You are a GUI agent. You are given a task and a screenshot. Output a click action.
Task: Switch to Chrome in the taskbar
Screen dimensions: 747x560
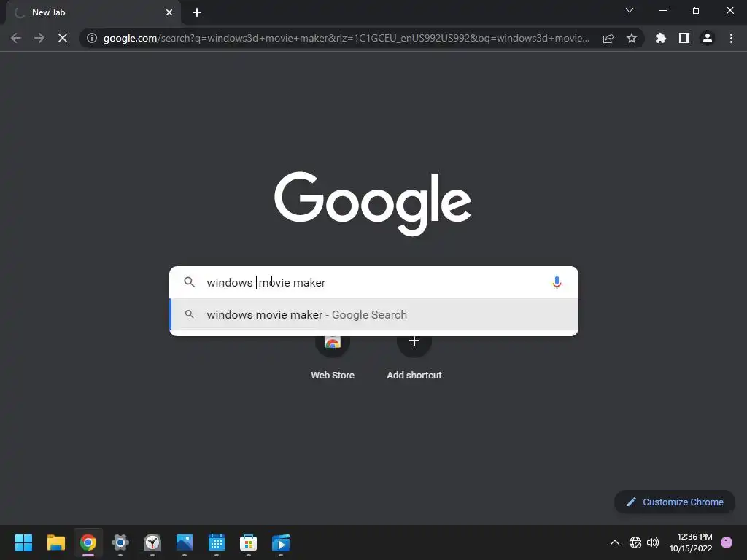[88, 542]
